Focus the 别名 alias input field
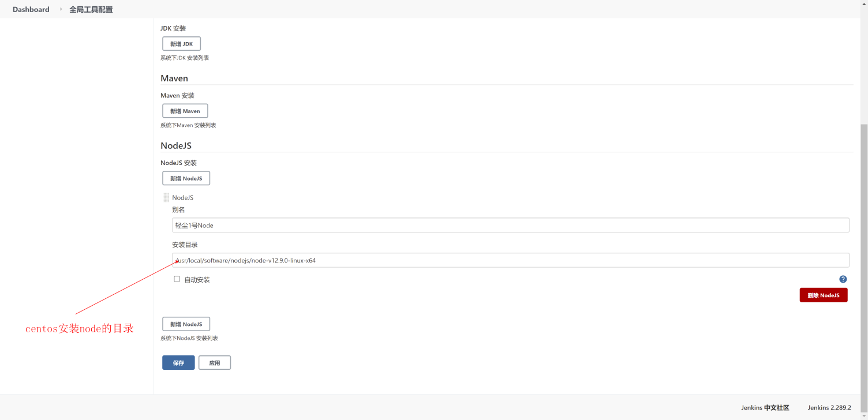868x420 pixels. [x=510, y=225]
